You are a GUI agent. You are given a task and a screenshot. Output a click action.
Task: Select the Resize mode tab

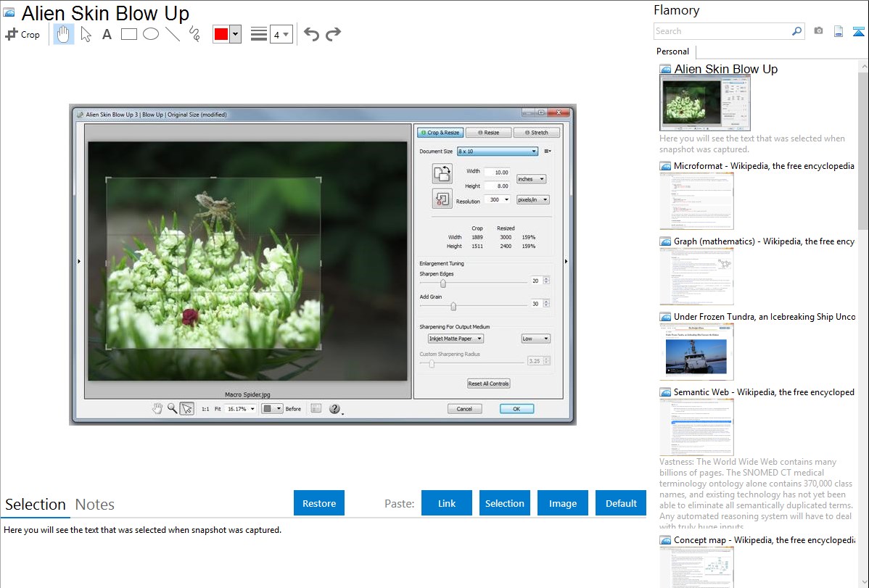tap(488, 133)
